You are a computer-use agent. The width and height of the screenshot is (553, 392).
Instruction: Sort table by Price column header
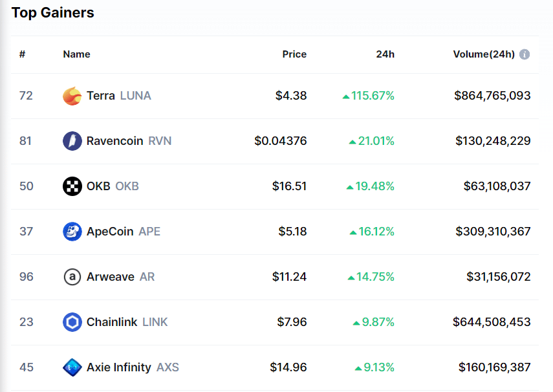point(294,54)
